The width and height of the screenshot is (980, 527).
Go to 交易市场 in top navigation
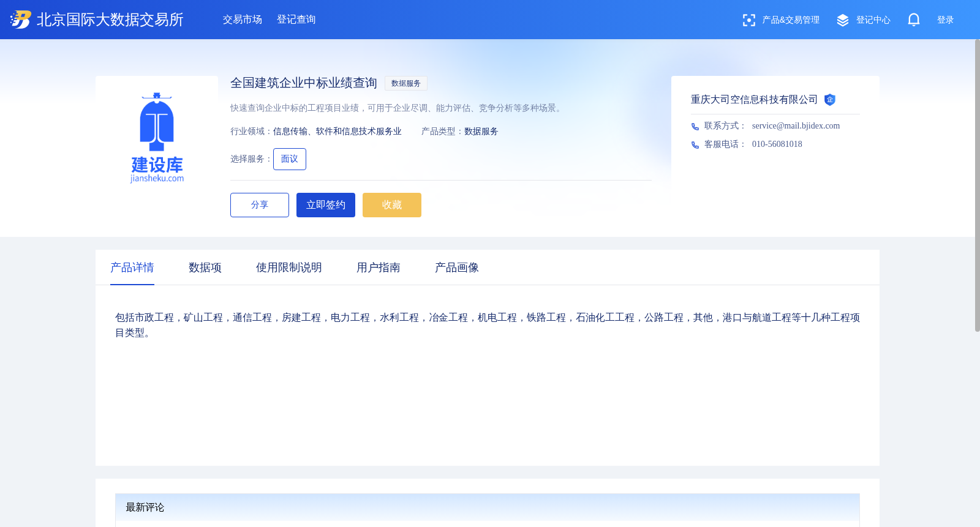[243, 20]
